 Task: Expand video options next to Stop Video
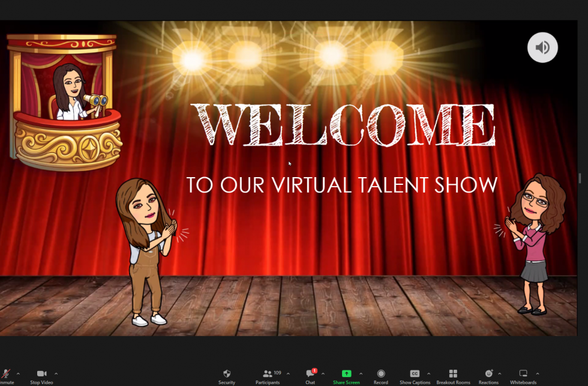coord(56,372)
